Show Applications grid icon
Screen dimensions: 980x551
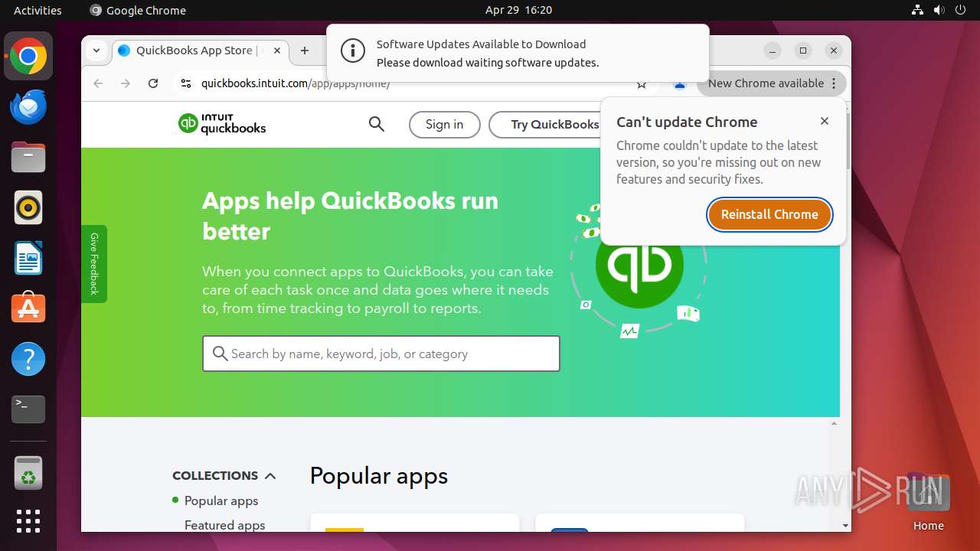click(28, 521)
